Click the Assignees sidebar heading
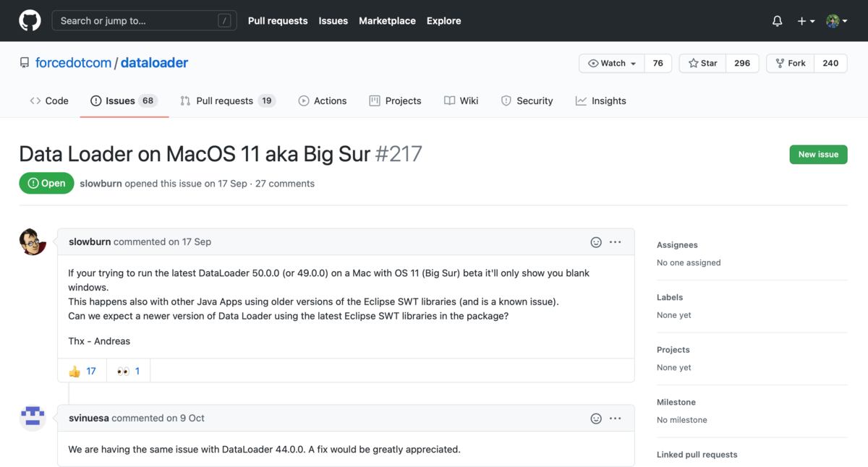 pyautogui.click(x=677, y=245)
